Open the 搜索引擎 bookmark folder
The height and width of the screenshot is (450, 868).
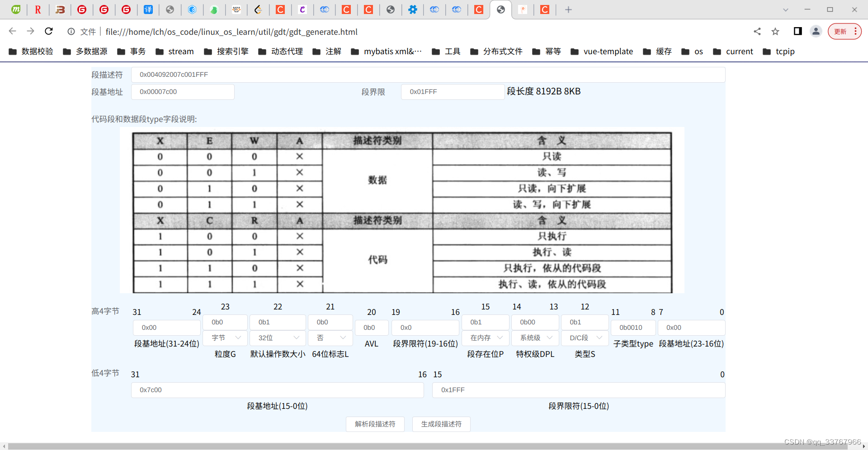point(226,52)
